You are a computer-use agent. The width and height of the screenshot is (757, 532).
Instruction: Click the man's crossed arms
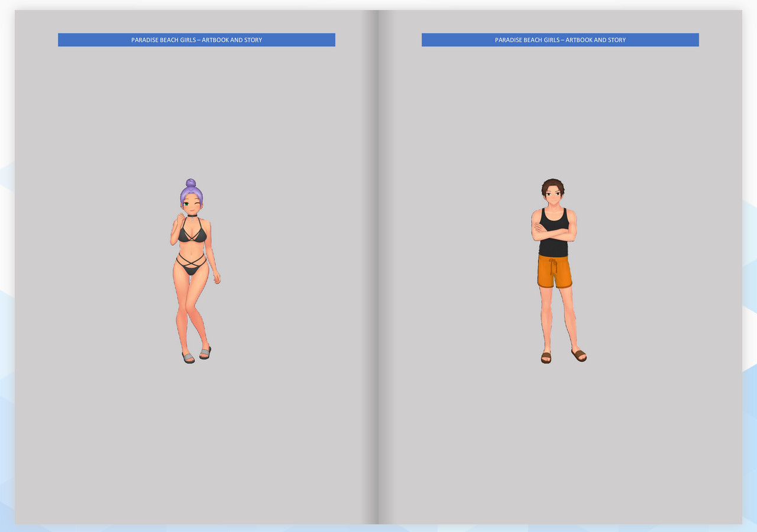click(554, 231)
